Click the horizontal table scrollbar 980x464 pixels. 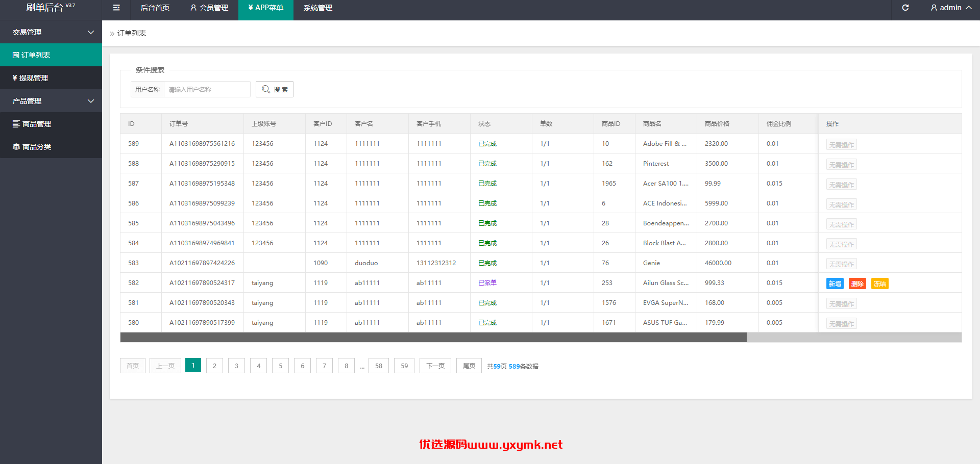pyautogui.click(x=433, y=338)
